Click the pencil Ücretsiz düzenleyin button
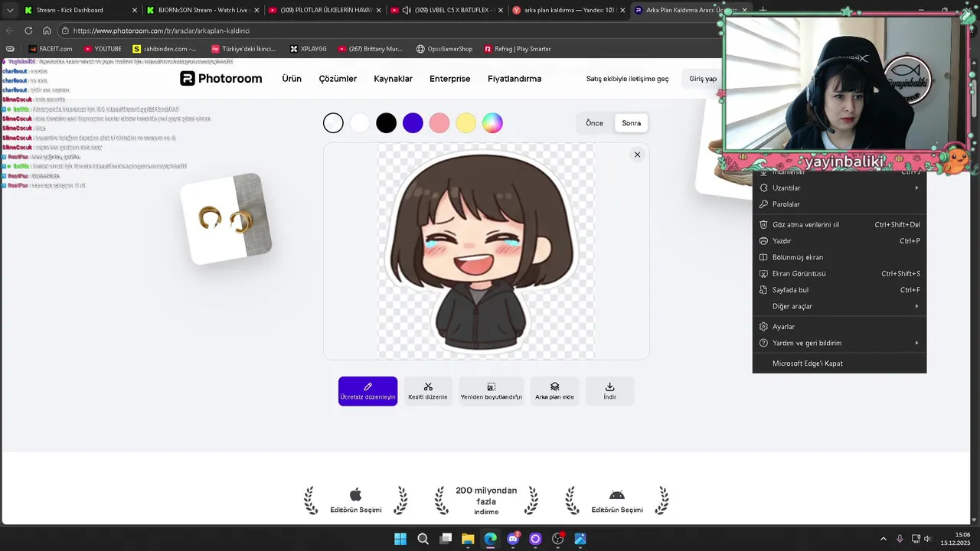The image size is (980, 551). pos(367,391)
